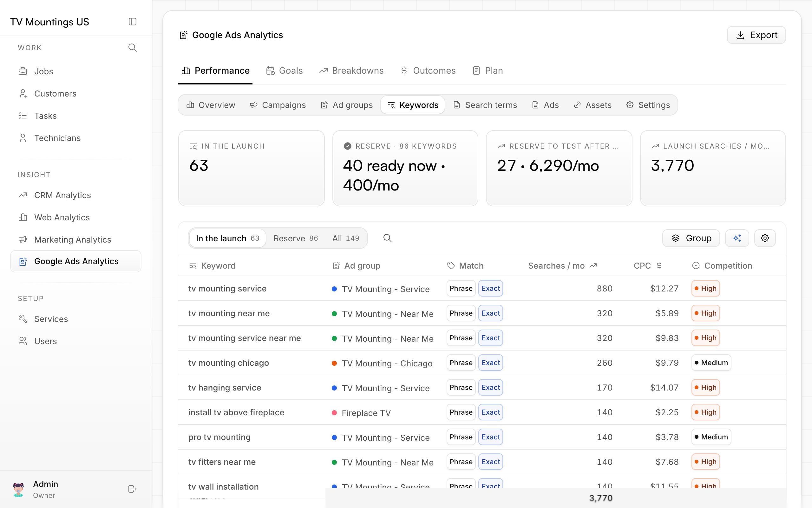Show Reserve 86 keywords filter
Image resolution: width=812 pixels, height=508 pixels.
click(296, 238)
